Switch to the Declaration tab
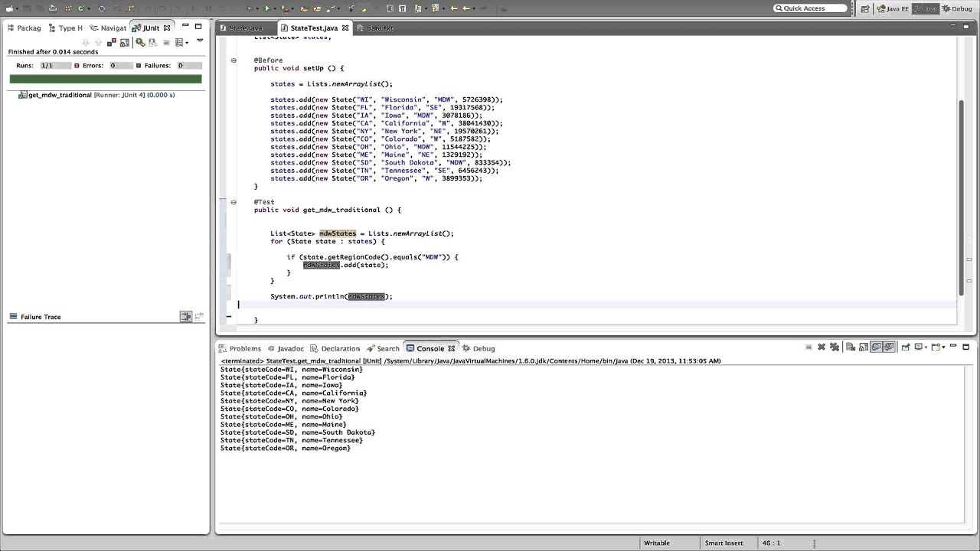Viewport: 980px width, 551px height. click(335, 348)
